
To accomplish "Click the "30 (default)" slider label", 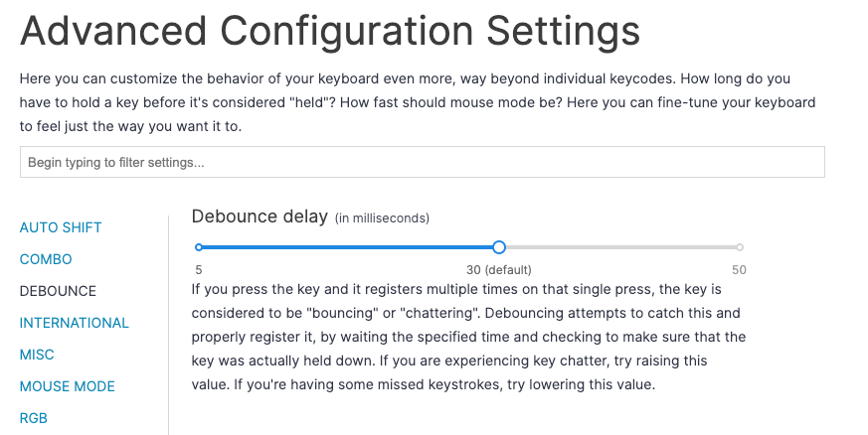I will click(x=499, y=269).
